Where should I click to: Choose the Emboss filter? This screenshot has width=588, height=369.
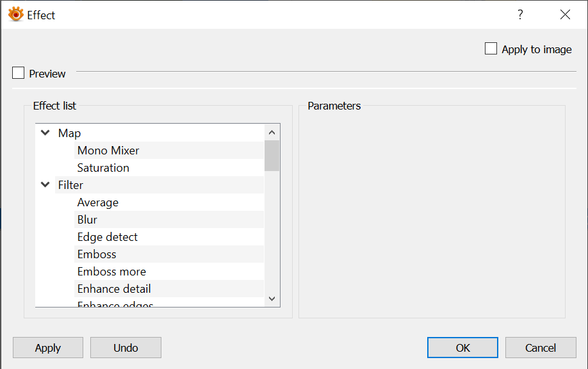point(97,254)
